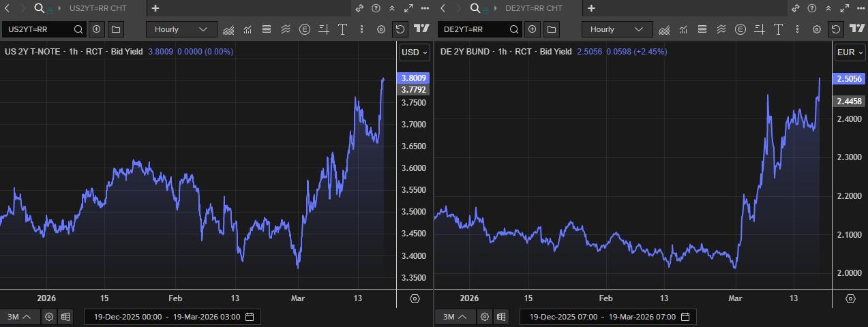Toggle the reset/undo button on DE2YT toolbar
Screen dimensions: 868x327
(x=835, y=29)
